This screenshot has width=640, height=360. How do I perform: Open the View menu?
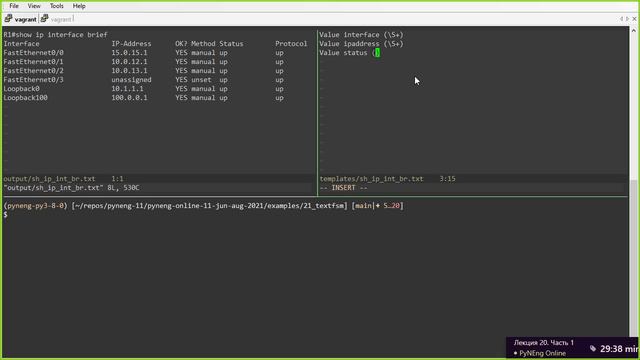tap(34, 6)
